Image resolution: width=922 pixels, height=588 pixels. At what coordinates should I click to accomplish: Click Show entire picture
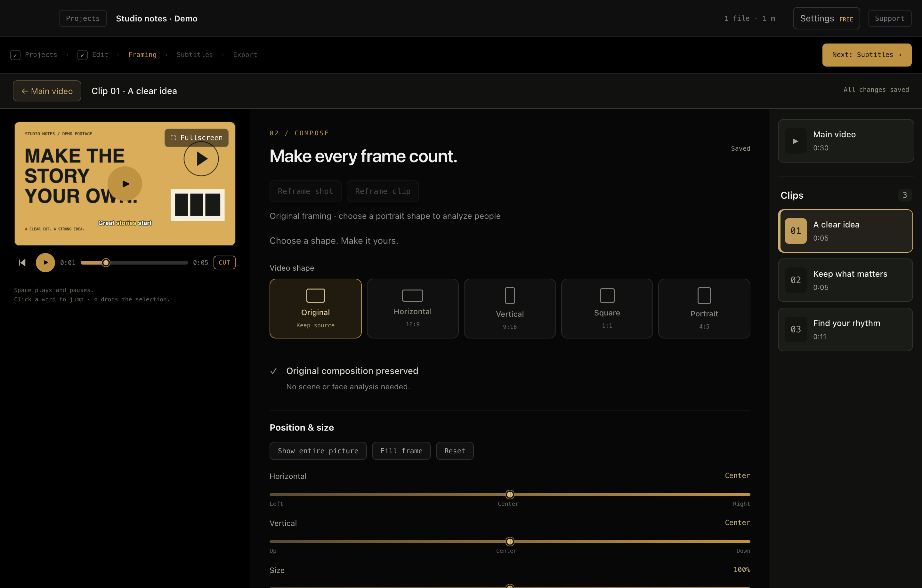(x=318, y=451)
